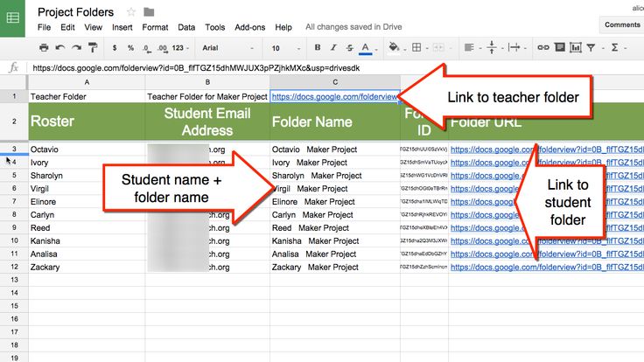Click the Filter icon
Image resolution: width=644 pixels, height=362 pixels.
pos(591,48)
